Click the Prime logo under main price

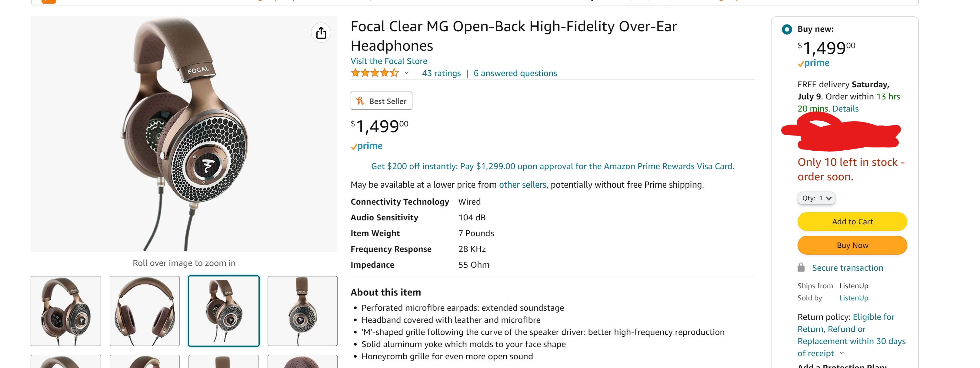[x=366, y=146]
